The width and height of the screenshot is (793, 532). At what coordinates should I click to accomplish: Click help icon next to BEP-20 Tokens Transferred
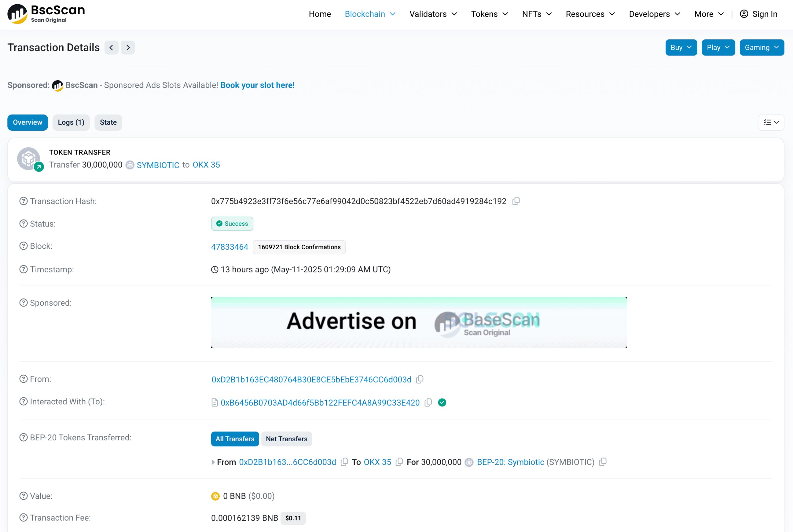tap(24, 437)
